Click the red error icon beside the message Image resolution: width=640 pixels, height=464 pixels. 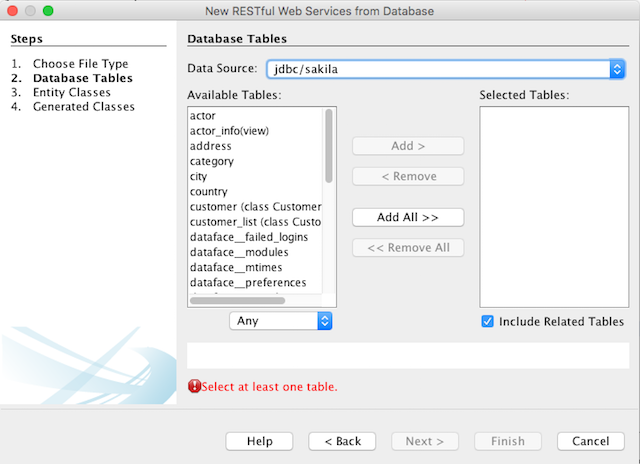click(194, 386)
